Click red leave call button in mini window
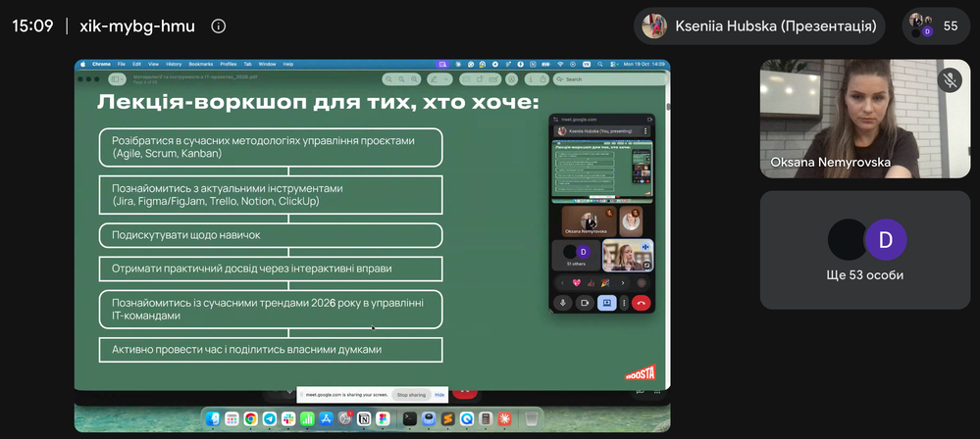980x439 pixels. 642,303
